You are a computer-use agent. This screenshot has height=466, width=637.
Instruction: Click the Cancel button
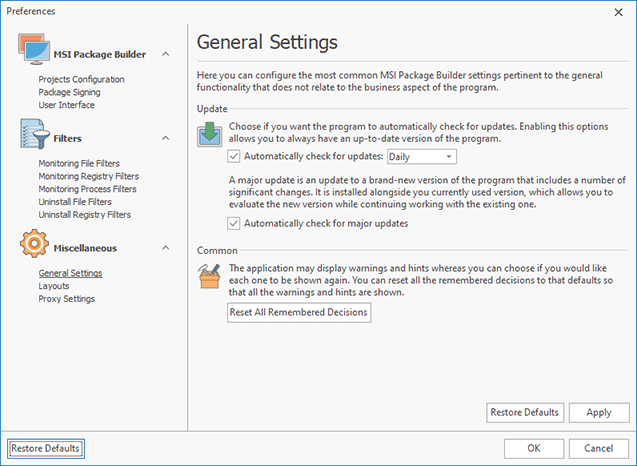(599, 448)
